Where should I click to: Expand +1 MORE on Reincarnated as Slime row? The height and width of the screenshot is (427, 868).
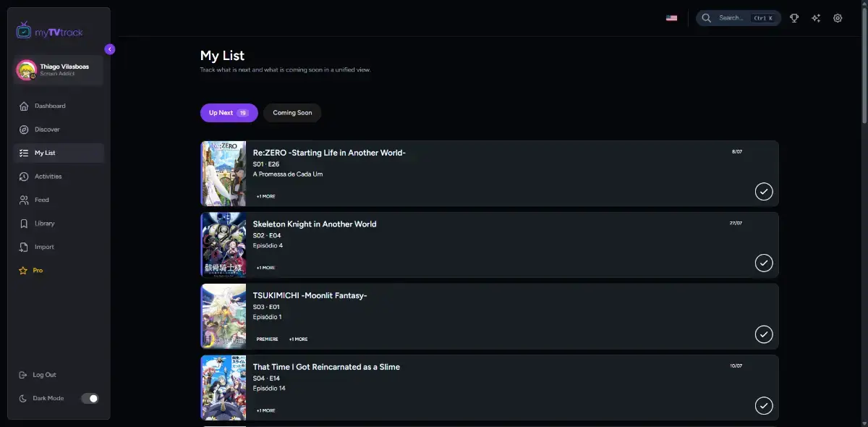[265, 410]
